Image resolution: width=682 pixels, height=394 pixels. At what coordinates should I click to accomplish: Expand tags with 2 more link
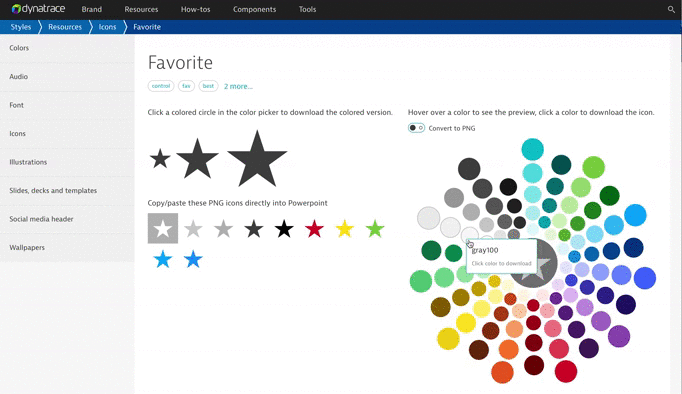(238, 86)
